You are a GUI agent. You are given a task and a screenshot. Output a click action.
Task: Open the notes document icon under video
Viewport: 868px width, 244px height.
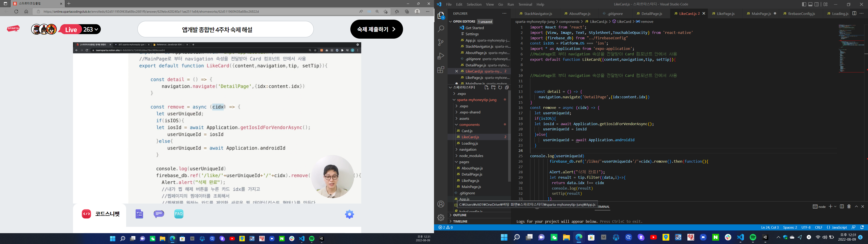pyautogui.click(x=139, y=214)
